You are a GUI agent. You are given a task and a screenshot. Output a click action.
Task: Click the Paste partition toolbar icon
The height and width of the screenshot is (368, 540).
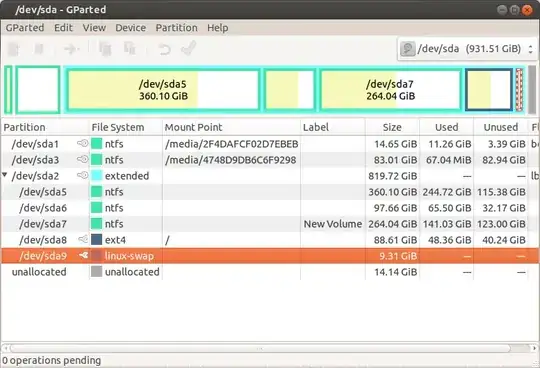[130, 49]
